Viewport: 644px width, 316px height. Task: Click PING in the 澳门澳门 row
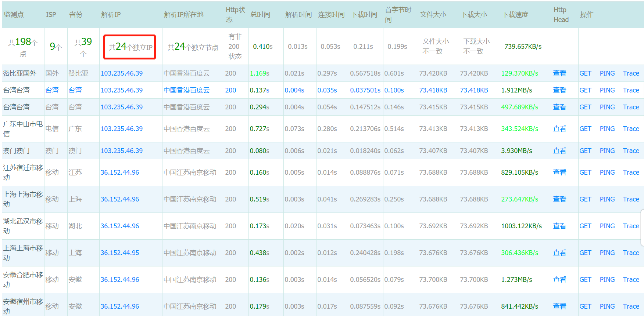[607, 151]
